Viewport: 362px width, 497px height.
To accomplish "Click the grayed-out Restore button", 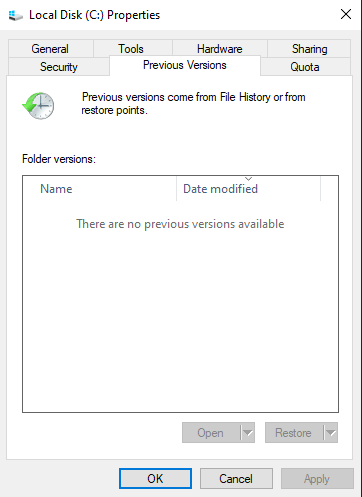I will (294, 433).
